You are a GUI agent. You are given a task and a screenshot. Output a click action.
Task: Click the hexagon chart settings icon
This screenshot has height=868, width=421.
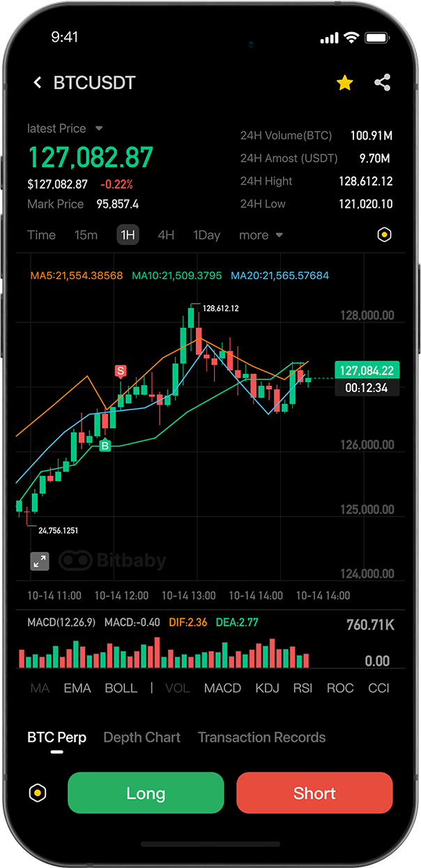tap(383, 235)
